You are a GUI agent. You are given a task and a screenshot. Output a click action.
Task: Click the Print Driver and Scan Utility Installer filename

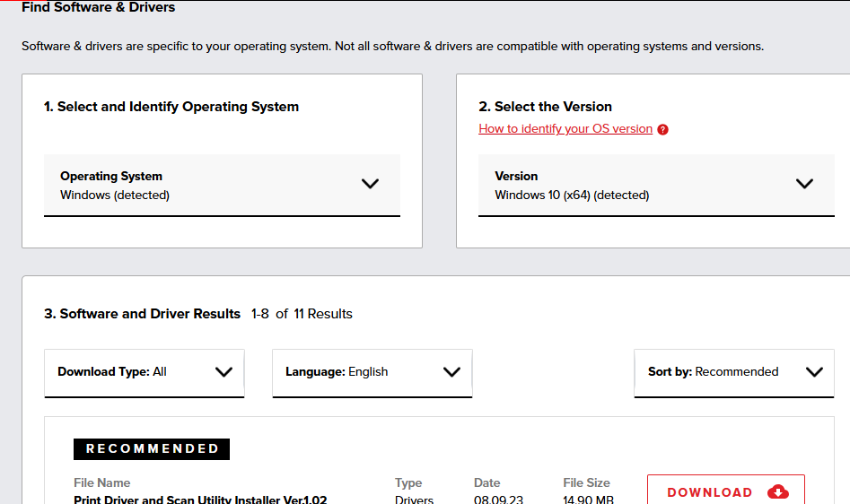tap(200, 500)
